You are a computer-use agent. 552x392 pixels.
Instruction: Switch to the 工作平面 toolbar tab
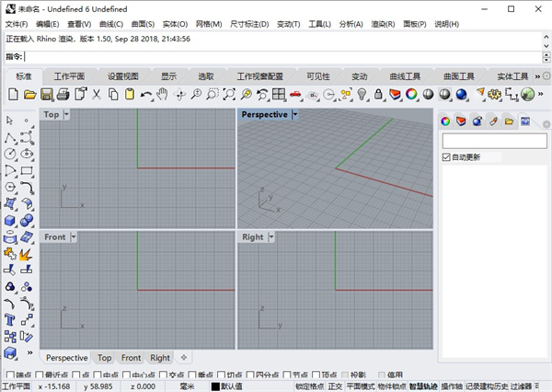(69, 75)
